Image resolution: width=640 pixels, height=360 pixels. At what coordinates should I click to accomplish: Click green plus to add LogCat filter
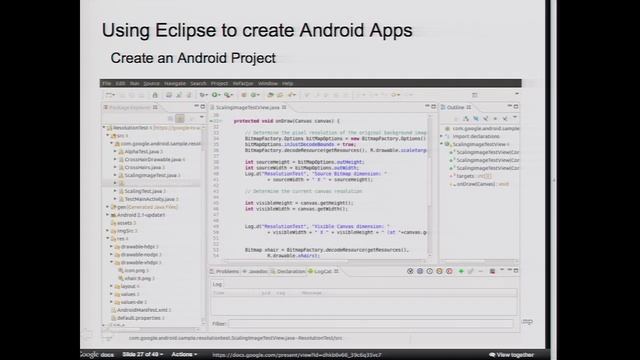pyautogui.click(x=461, y=271)
